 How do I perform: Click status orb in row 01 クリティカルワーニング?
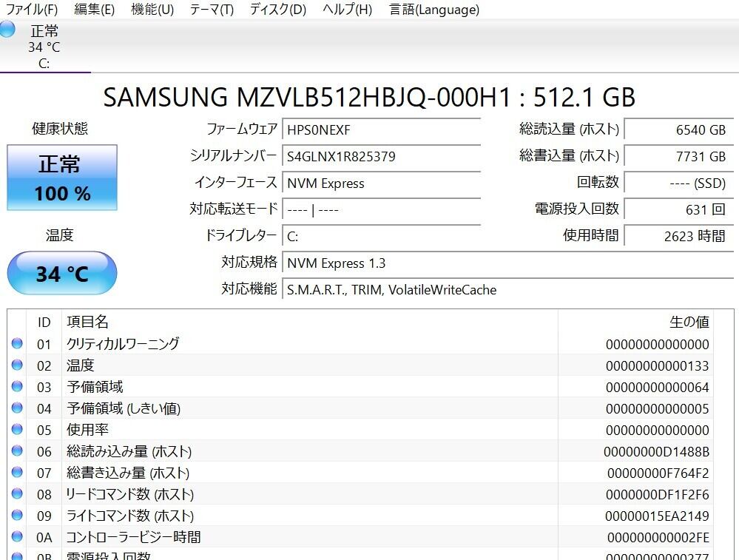(x=17, y=343)
